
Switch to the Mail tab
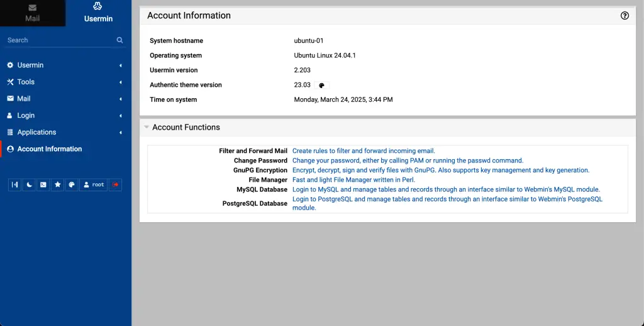pos(33,13)
